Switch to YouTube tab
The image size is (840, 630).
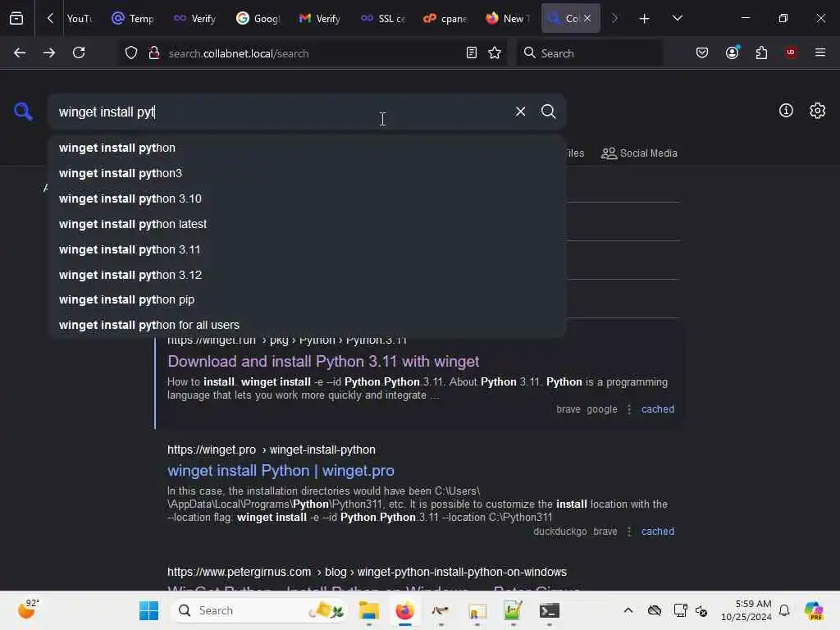pos(78,19)
